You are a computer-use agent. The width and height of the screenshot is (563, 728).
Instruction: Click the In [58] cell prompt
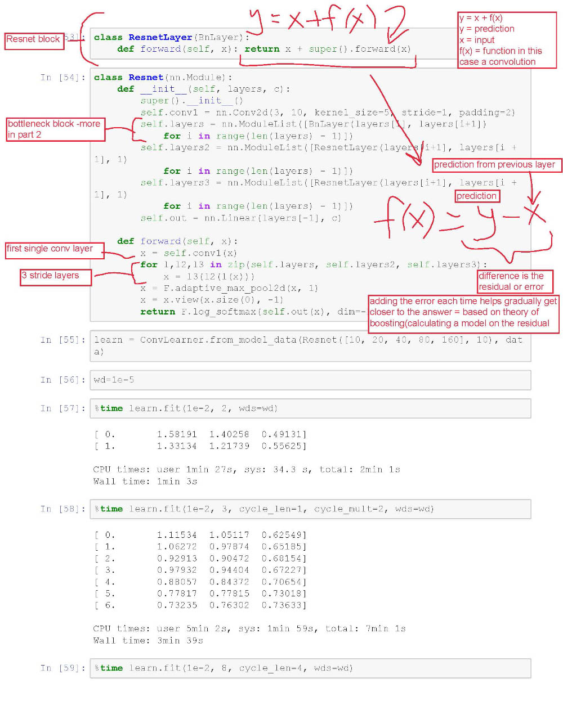click(x=62, y=509)
